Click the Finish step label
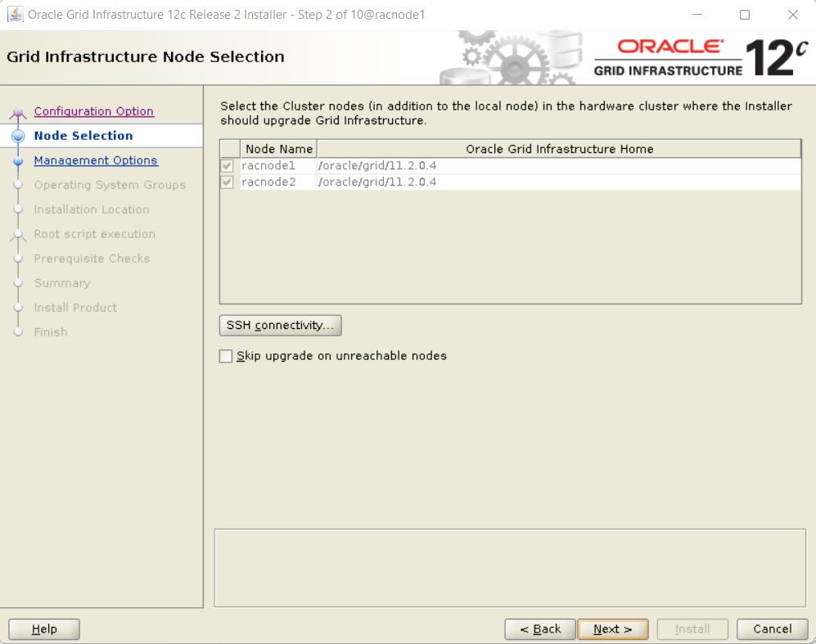The width and height of the screenshot is (816, 644). point(51,332)
